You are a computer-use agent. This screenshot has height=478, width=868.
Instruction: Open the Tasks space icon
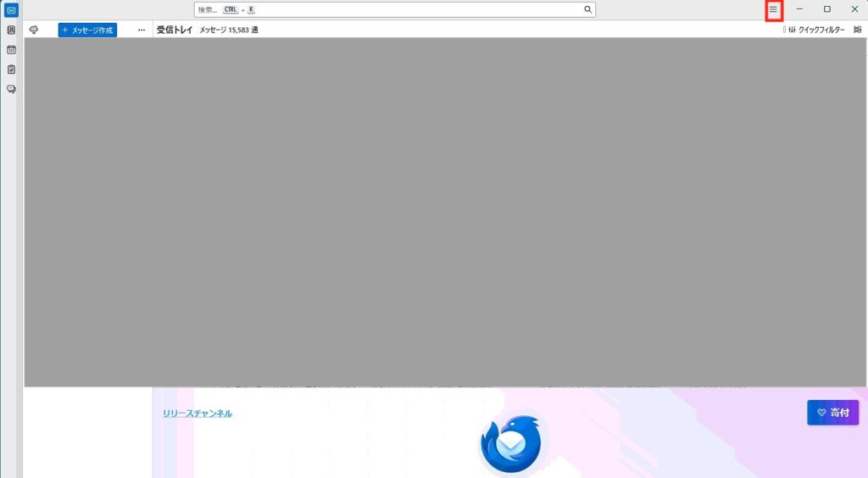11,69
